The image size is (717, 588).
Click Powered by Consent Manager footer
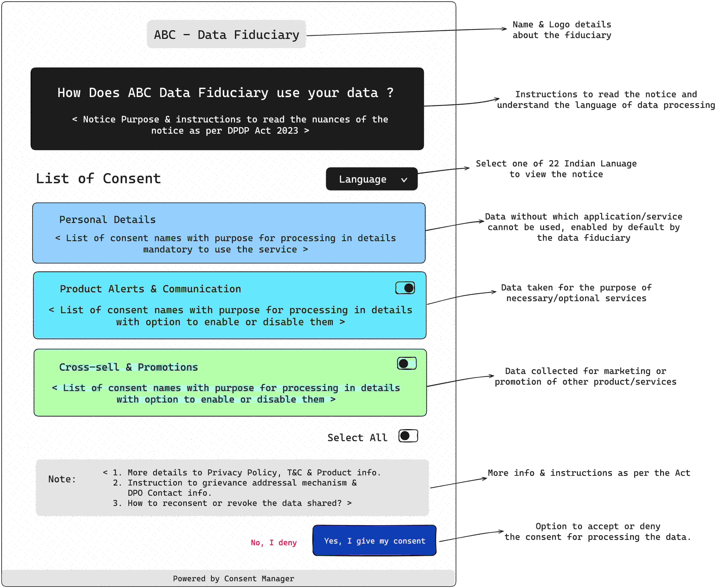click(233, 578)
